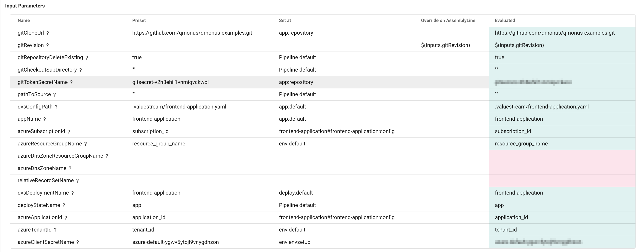Select the appName parameter row name
Image resolution: width=644 pixels, height=252 pixels.
tap(29, 119)
